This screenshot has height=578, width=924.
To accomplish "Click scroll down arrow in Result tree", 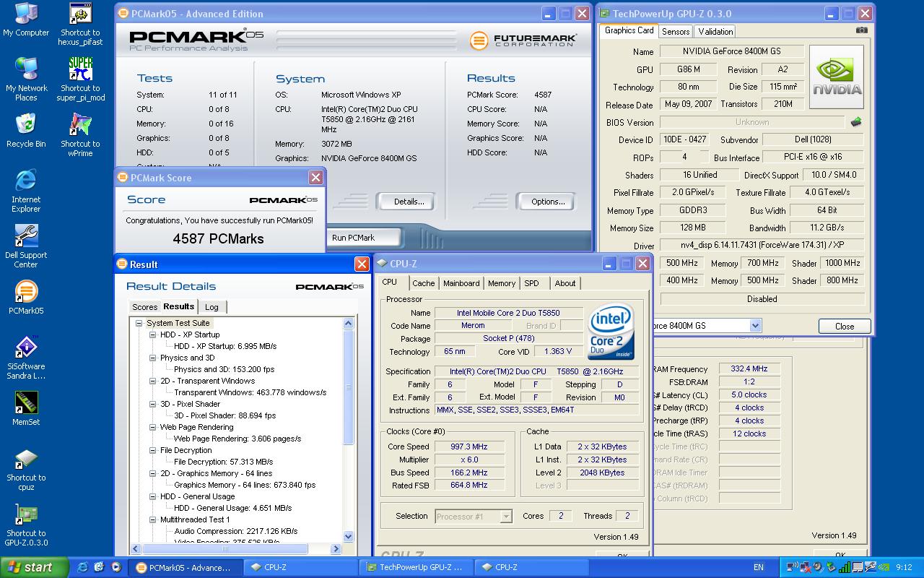I will point(348,536).
